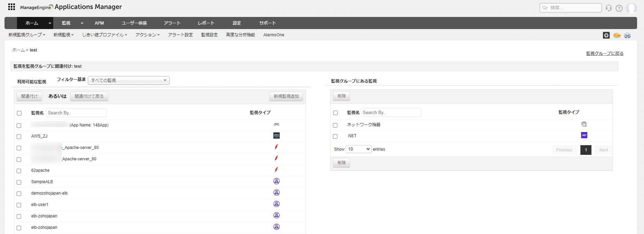Viewport: 644px width, 234px height.
Task: Click the 新規監視追加 button
Action: click(x=286, y=96)
